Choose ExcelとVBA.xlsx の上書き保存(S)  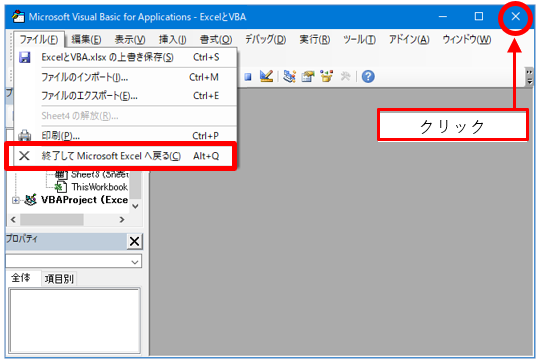tap(126, 57)
